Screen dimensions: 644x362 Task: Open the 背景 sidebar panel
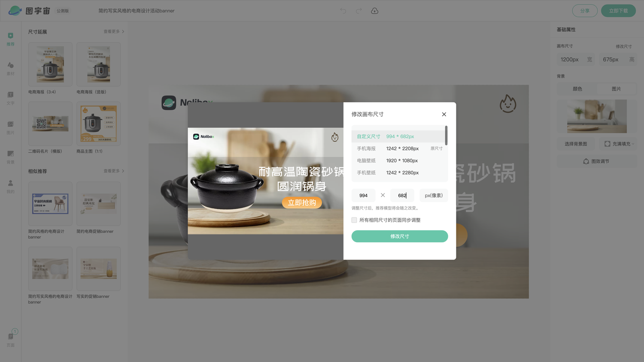tap(11, 157)
